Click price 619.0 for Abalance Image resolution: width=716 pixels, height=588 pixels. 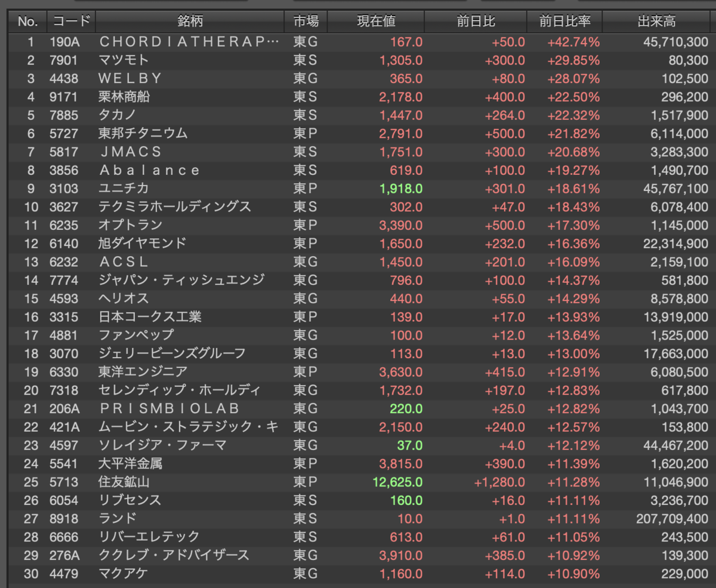click(x=406, y=170)
